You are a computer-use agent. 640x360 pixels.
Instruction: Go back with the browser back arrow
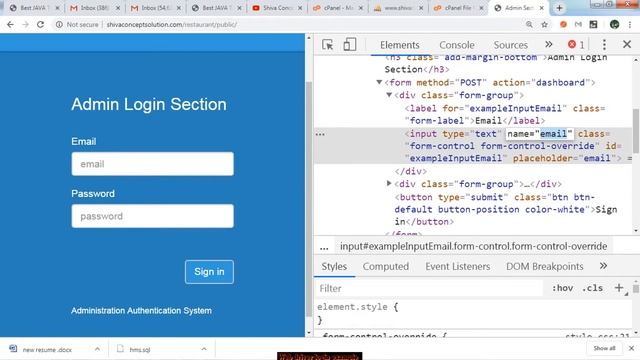point(10,24)
